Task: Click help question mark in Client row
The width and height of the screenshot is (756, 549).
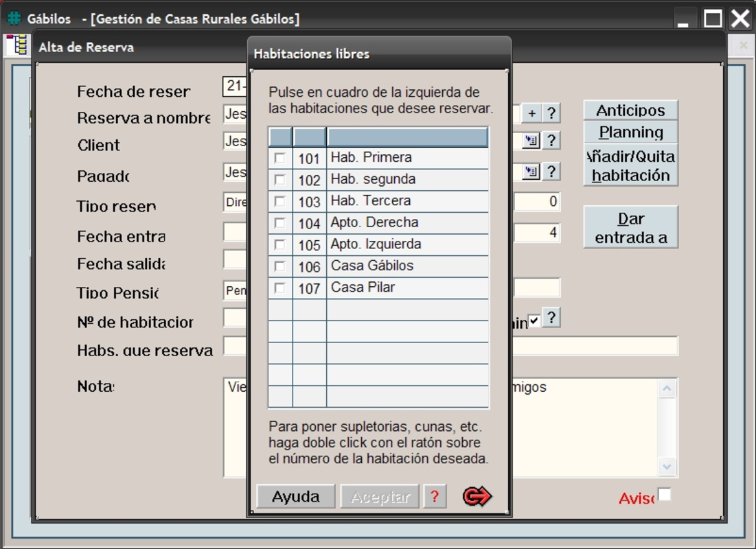Action: pos(551,141)
